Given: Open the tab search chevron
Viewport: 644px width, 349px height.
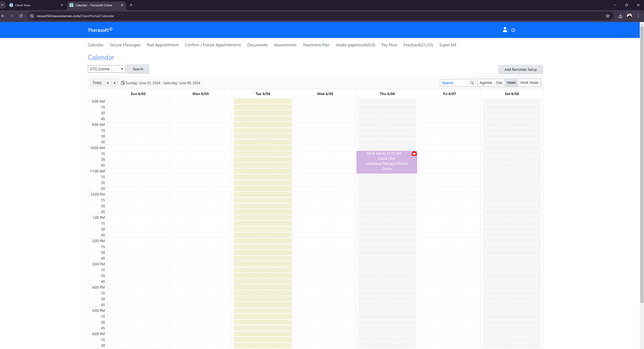Looking at the screenshot, I should coord(2,5).
